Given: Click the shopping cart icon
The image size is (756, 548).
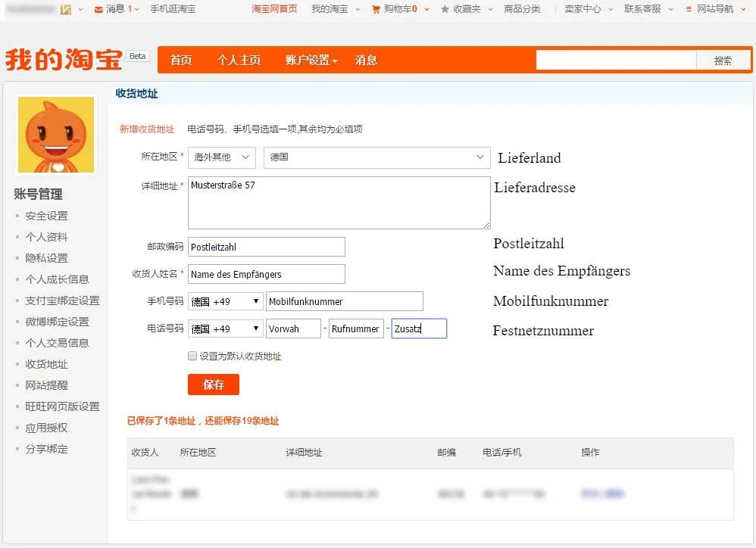Looking at the screenshot, I should 376,10.
